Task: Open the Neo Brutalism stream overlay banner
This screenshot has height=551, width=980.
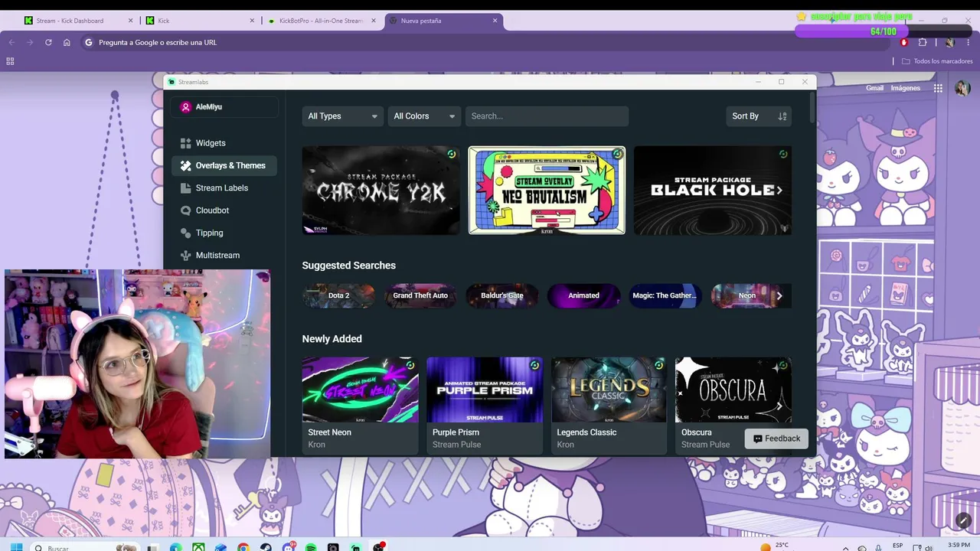Action: [x=547, y=191]
